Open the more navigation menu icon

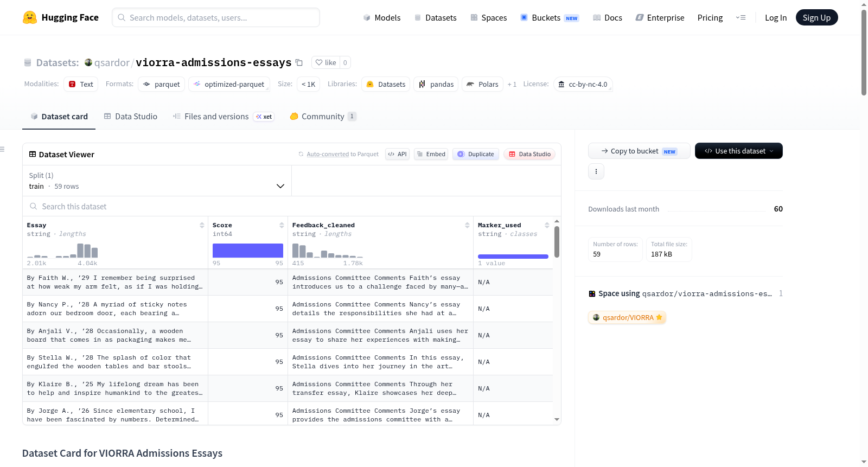tap(741, 17)
